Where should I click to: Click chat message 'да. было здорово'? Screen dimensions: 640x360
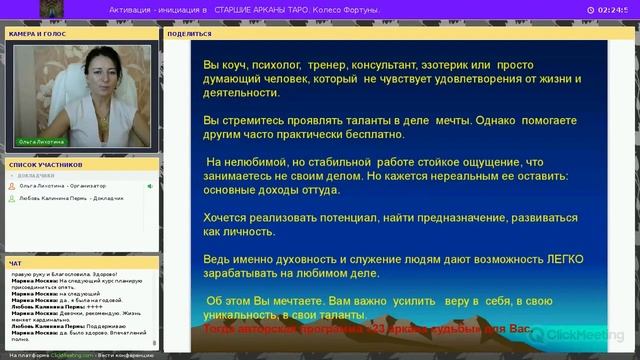[79, 336]
